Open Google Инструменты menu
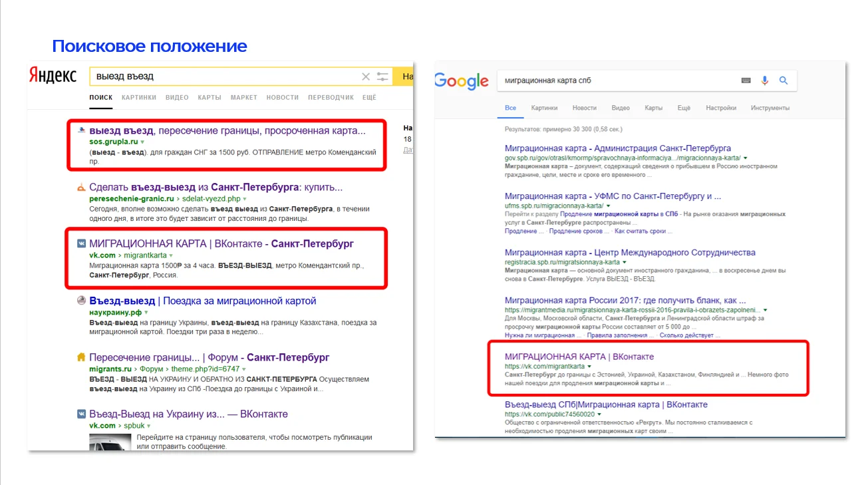This screenshot has height=485, width=868. tap(770, 108)
